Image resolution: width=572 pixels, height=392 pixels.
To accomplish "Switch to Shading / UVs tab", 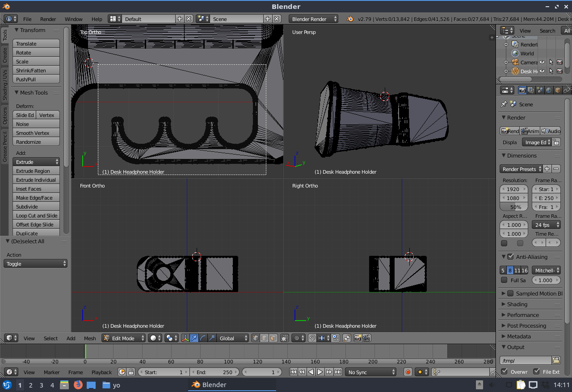I will coord(5,85).
